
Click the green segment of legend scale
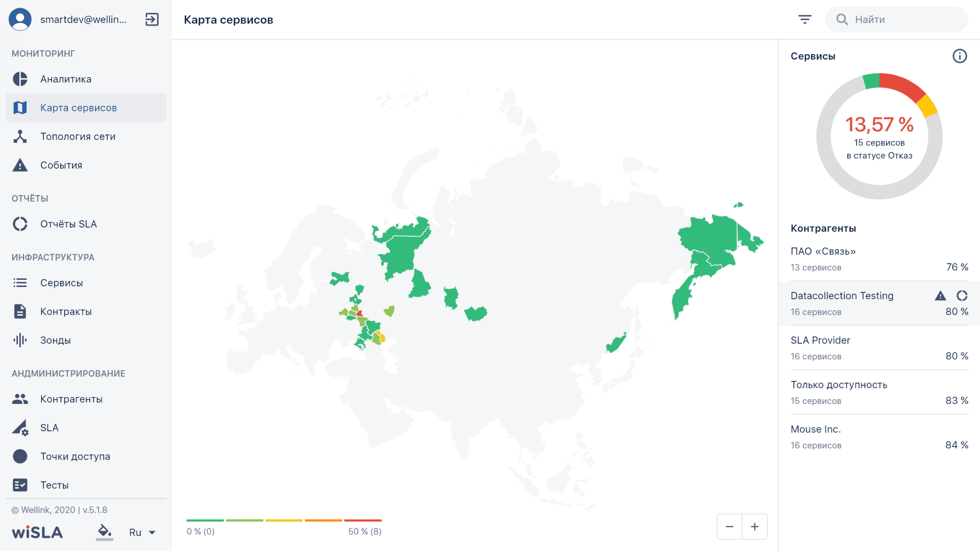[x=205, y=520]
